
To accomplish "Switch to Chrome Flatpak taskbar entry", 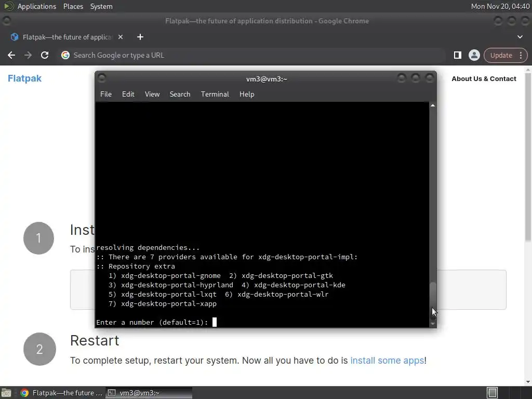I will pyautogui.click(x=61, y=393).
